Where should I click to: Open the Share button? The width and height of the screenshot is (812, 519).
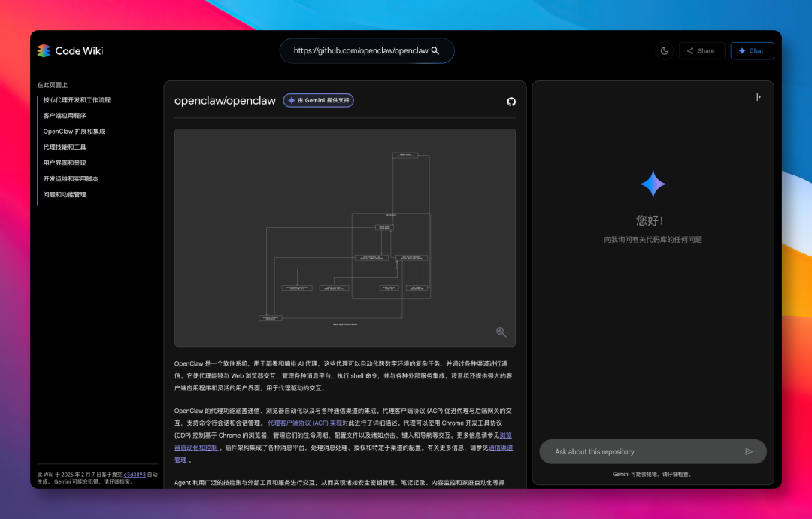click(x=701, y=50)
